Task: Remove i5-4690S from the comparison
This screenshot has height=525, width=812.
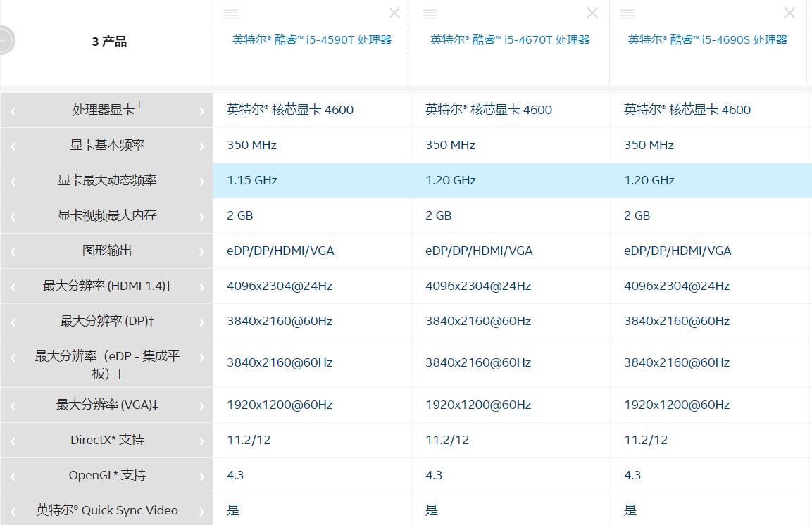Action: [x=789, y=12]
